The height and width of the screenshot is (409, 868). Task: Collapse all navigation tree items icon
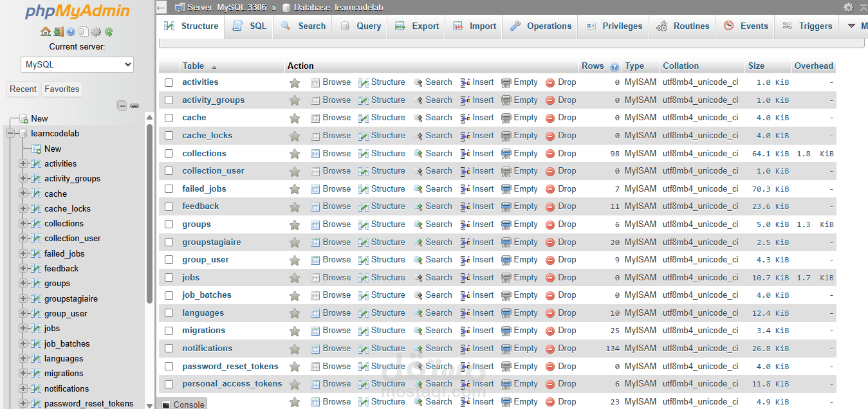[x=122, y=105]
